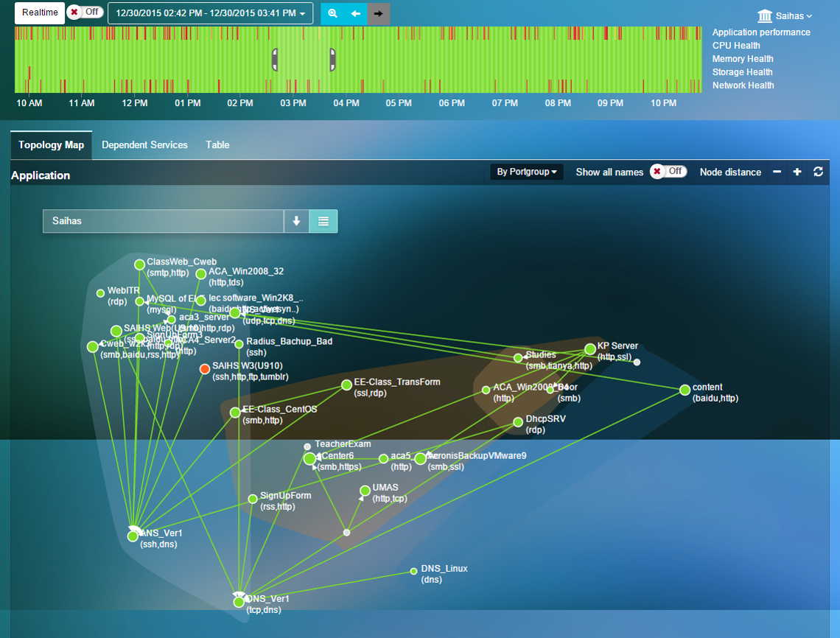Decrease node distance with the minus icon
840x638 pixels.
click(x=777, y=172)
